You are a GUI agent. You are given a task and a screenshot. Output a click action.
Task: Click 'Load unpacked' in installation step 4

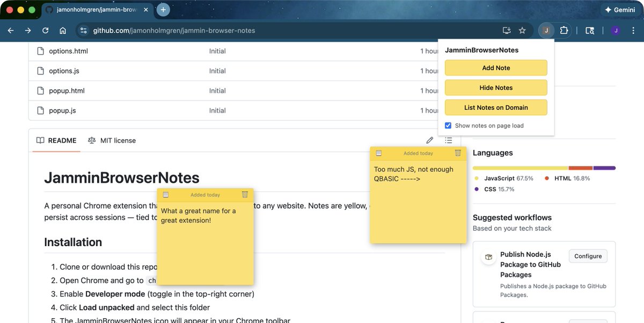tap(107, 307)
